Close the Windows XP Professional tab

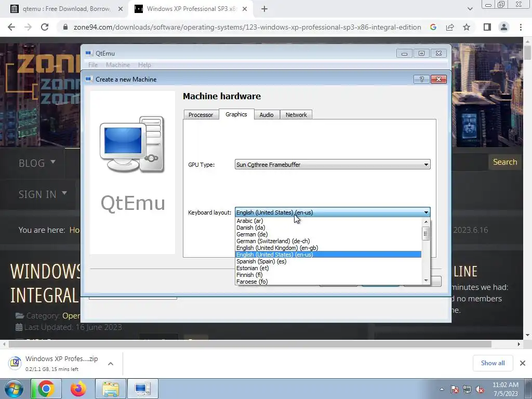pyautogui.click(x=244, y=9)
